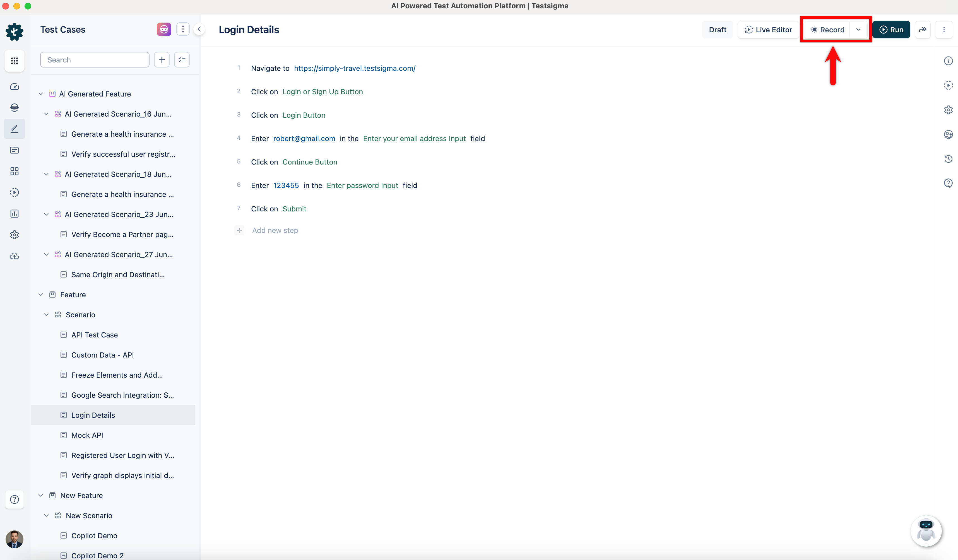This screenshot has height=560, width=958.
Task: Collapse the Test Cases side panel
Action: pos(199,29)
